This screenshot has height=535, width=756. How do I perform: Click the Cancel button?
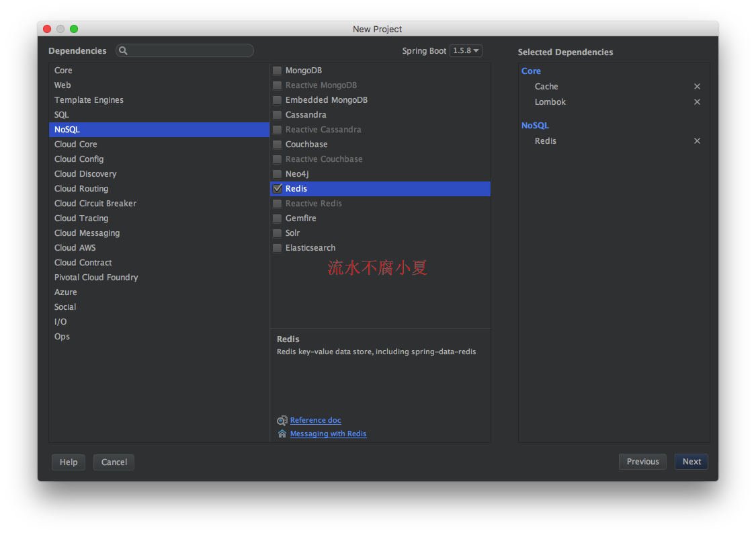pyautogui.click(x=114, y=462)
